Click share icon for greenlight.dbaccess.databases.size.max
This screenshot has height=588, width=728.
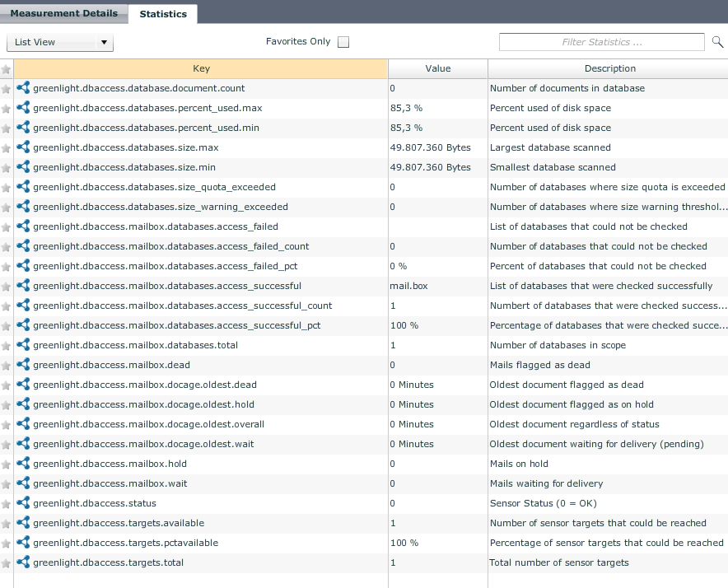(23, 147)
